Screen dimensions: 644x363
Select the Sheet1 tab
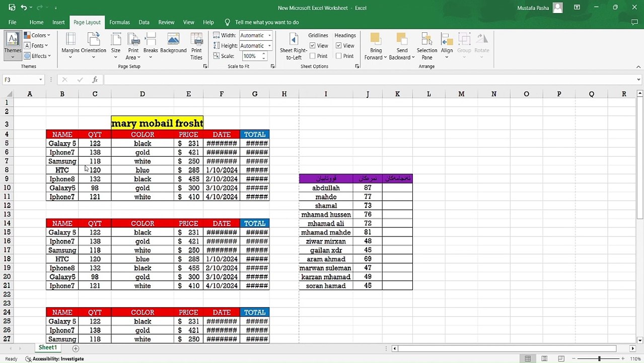click(x=48, y=348)
